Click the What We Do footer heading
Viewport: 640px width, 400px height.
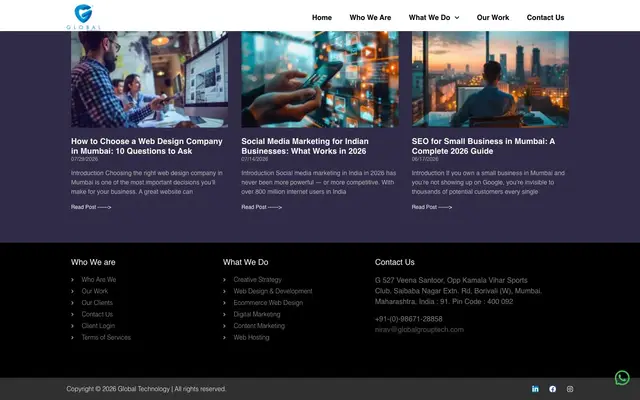click(x=245, y=262)
